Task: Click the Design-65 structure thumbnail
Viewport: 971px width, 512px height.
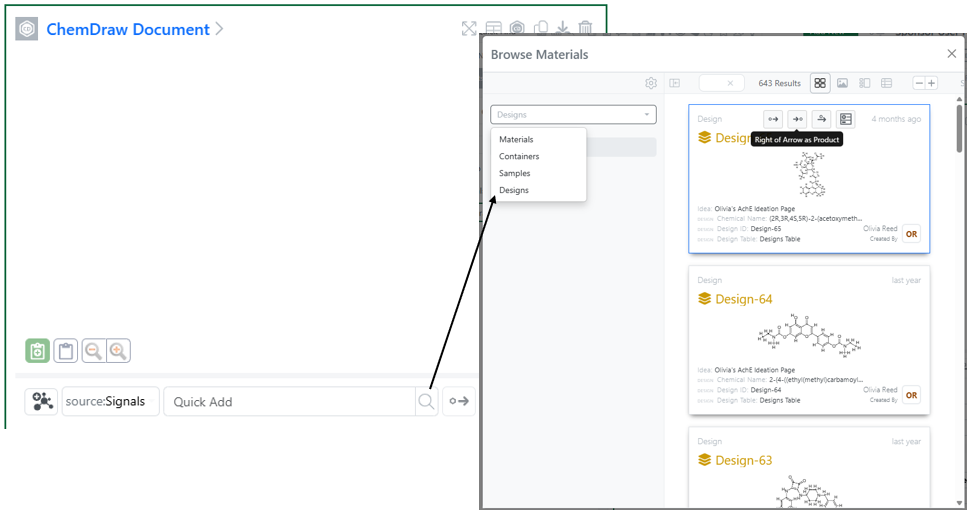Action: pos(811,175)
